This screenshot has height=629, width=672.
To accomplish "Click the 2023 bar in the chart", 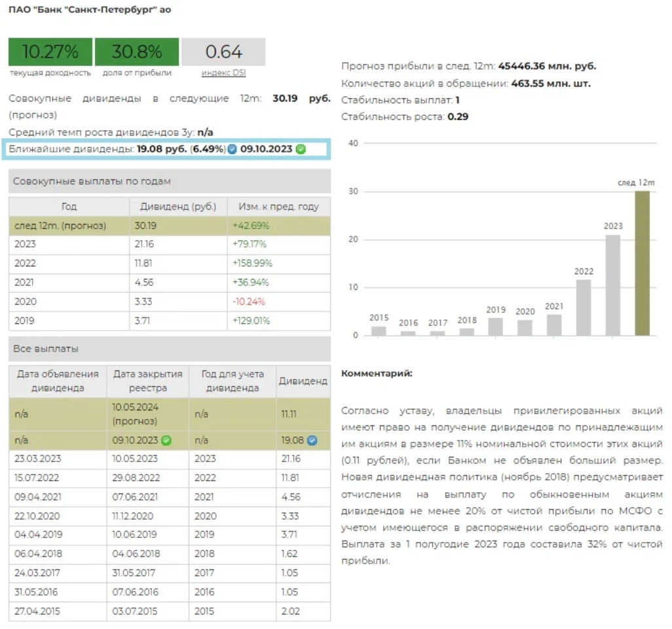I will tap(613, 285).
